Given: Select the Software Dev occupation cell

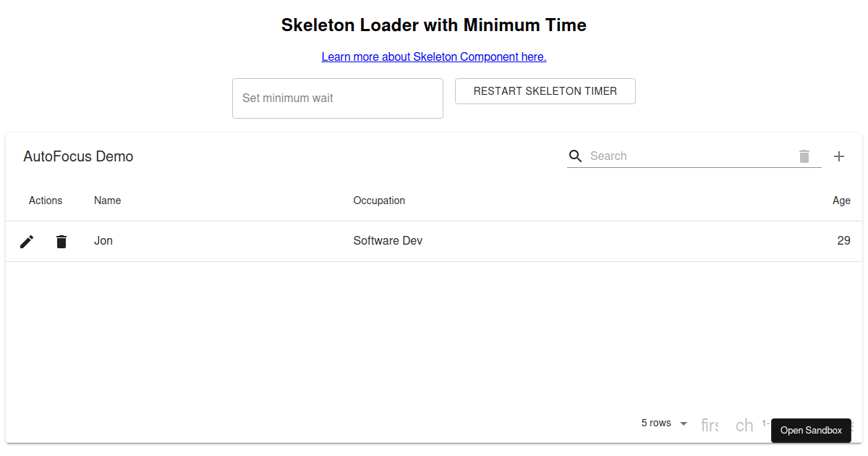Looking at the screenshot, I should point(388,241).
